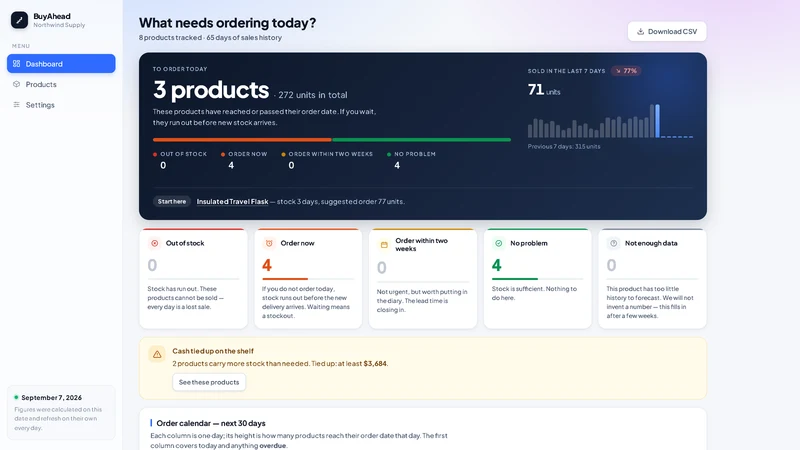Open the Order within two weeks card
This screenshot has width=800, height=450.
coord(423,278)
